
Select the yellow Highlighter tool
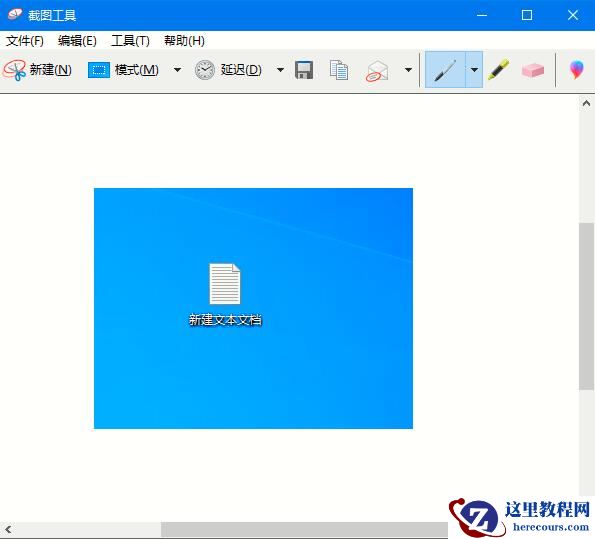498,69
